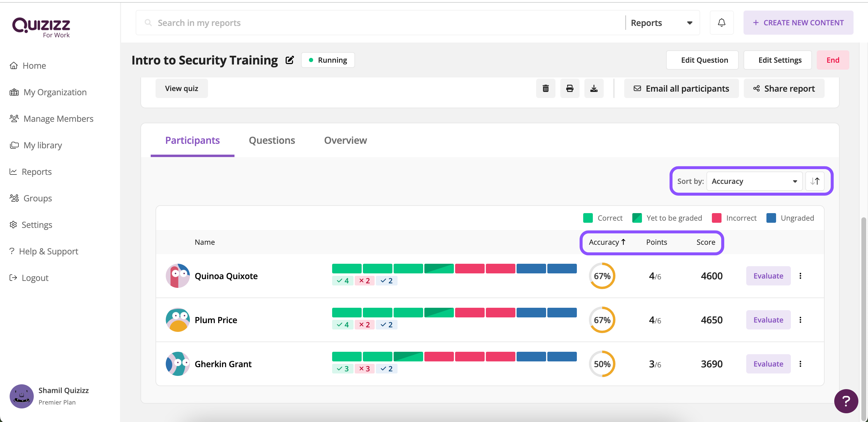868x422 pixels.
Task: Click Gherkin Grant's avatar
Action: [x=178, y=364]
